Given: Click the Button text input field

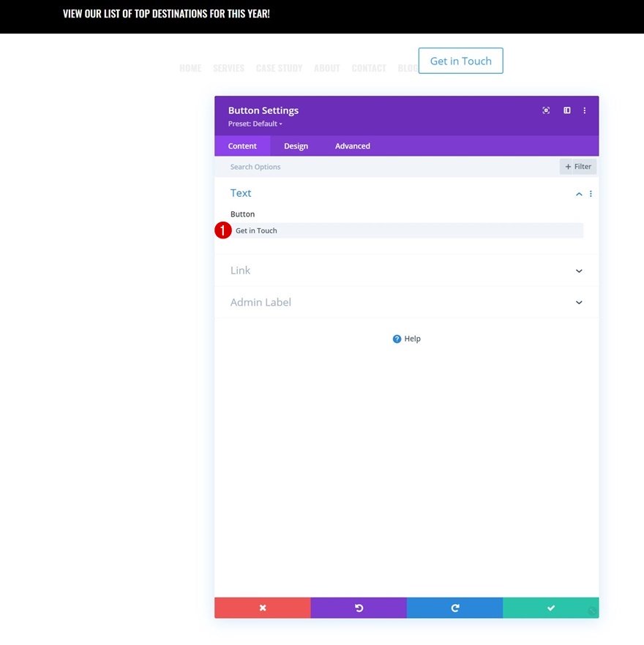Looking at the screenshot, I should coord(407,231).
